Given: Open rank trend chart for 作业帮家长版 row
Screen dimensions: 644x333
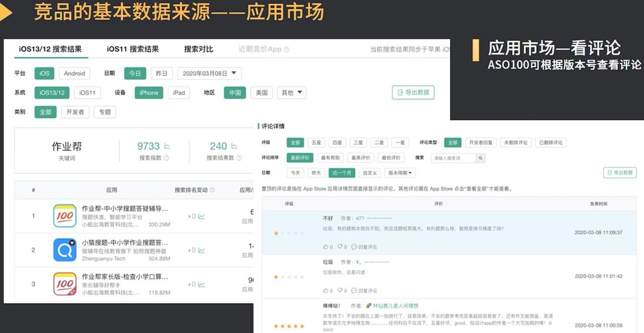Looking at the screenshot, I should point(201,285).
